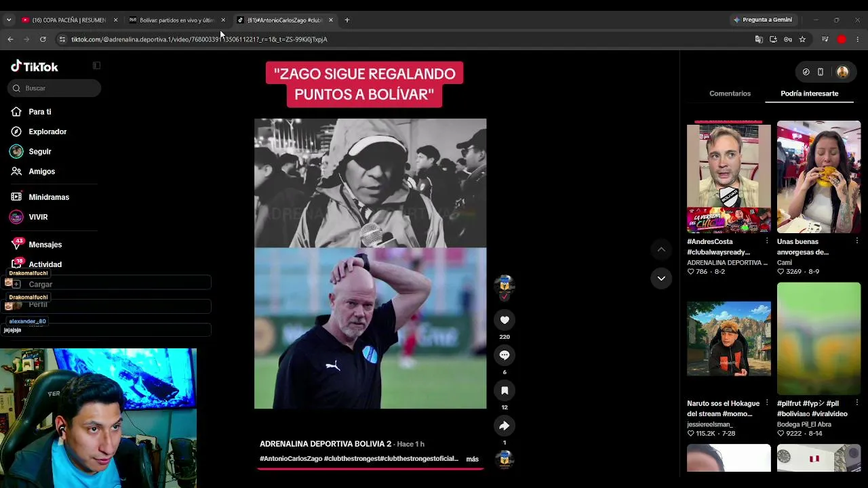Bookmark this page with the star icon
868x488 pixels.
(802, 39)
